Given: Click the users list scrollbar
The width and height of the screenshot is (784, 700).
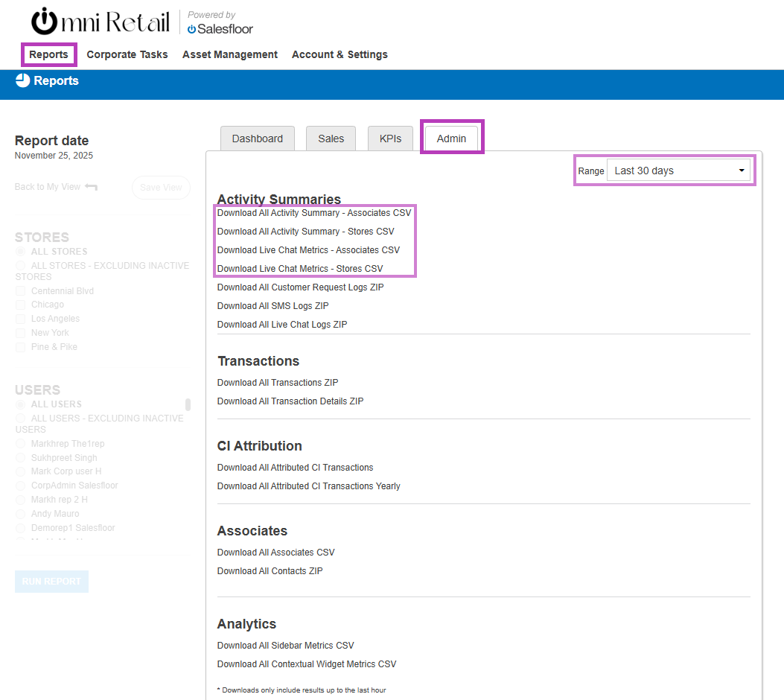Looking at the screenshot, I should [188, 404].
